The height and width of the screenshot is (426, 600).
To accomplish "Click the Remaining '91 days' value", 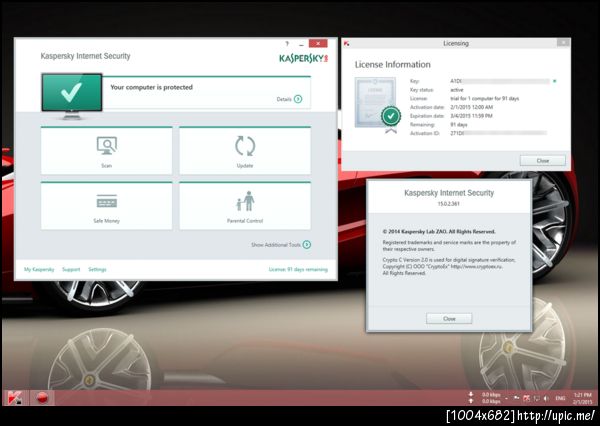I will click(458, 125).
